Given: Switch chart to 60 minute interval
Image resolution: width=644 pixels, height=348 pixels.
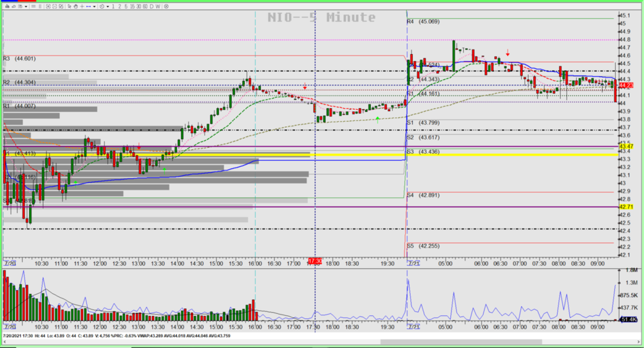Looking at the screenshot, I should pos(145,6).
